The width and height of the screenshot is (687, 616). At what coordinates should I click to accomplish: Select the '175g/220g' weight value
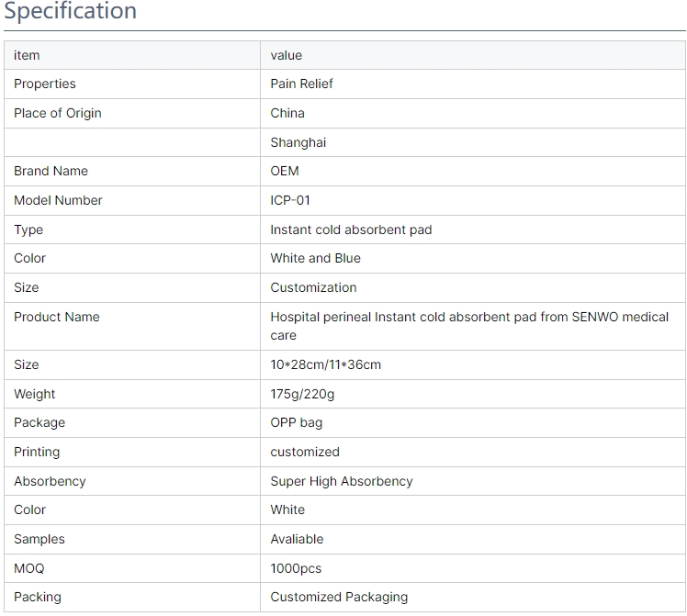click(302, 394)
